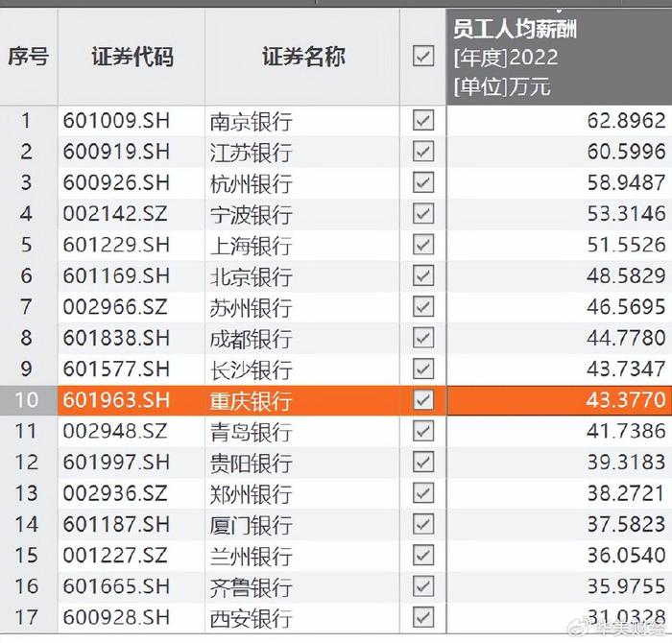Toggle the checkbox in highlighted 重庆银行 row
This screenshot has height=643, width=672.
(423, 399)
